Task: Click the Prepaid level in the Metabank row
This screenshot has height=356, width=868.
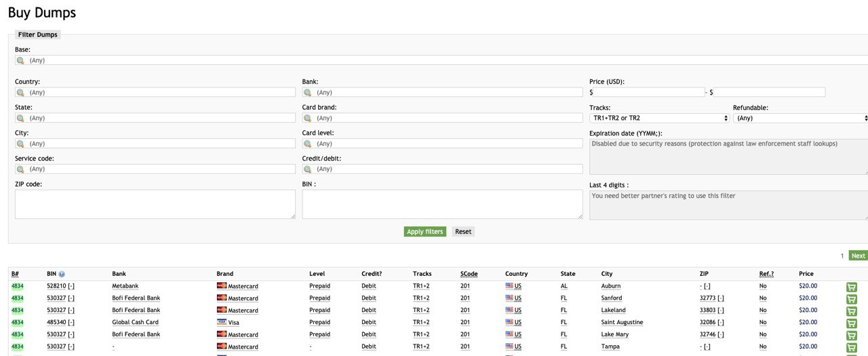Action: click(x=319, y=286)
